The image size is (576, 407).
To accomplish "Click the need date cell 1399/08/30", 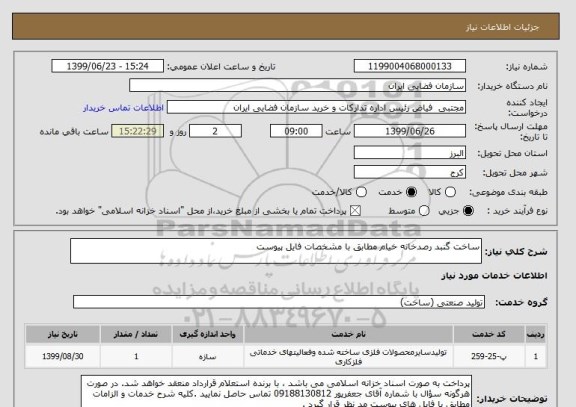I will 63,356.
